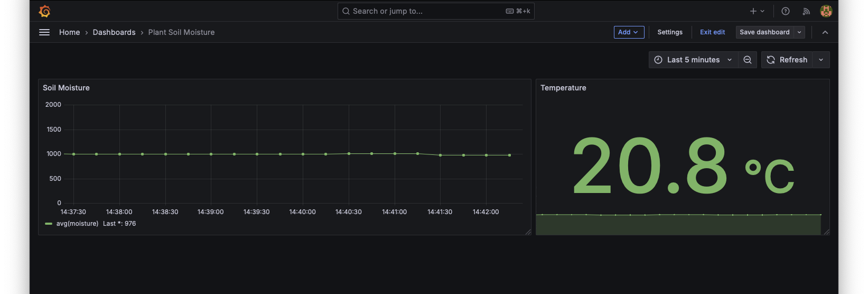Toggle avg(moisture) series in legend
The width and height of the screenshot is (868, 294).
(77, 224)
